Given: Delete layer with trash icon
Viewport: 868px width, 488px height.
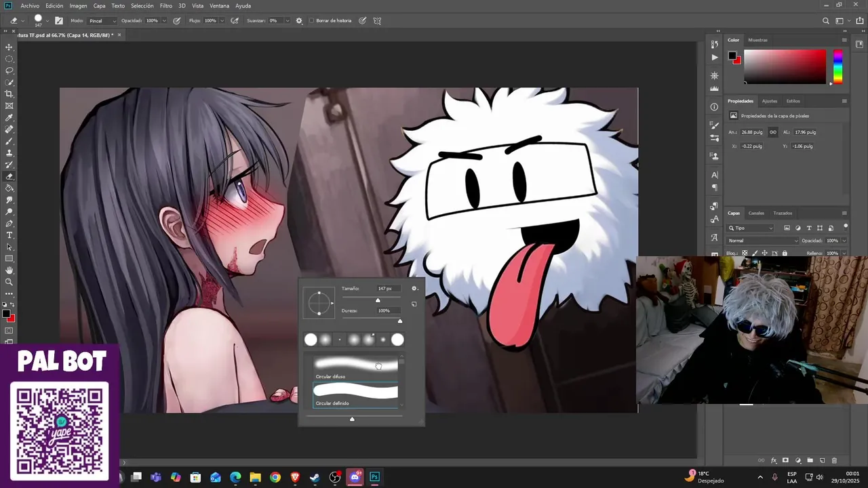Looking at the screenshot, I should pyautogui.click(x=834, y=461).
